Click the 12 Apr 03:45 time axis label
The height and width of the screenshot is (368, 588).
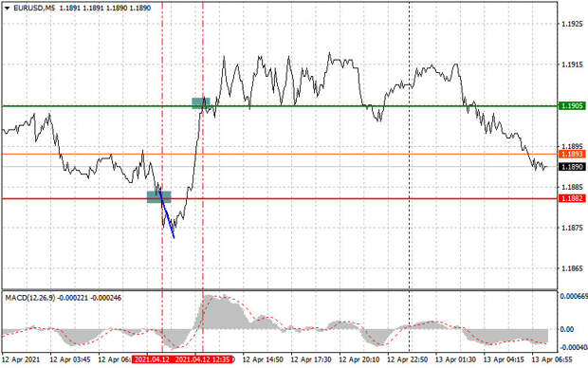(70, 359)
